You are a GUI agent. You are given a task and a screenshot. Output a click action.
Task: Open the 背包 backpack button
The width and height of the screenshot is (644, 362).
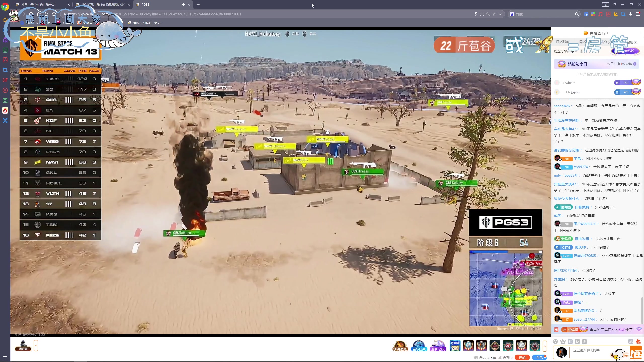pyautogui.click(x=540, y=357)
